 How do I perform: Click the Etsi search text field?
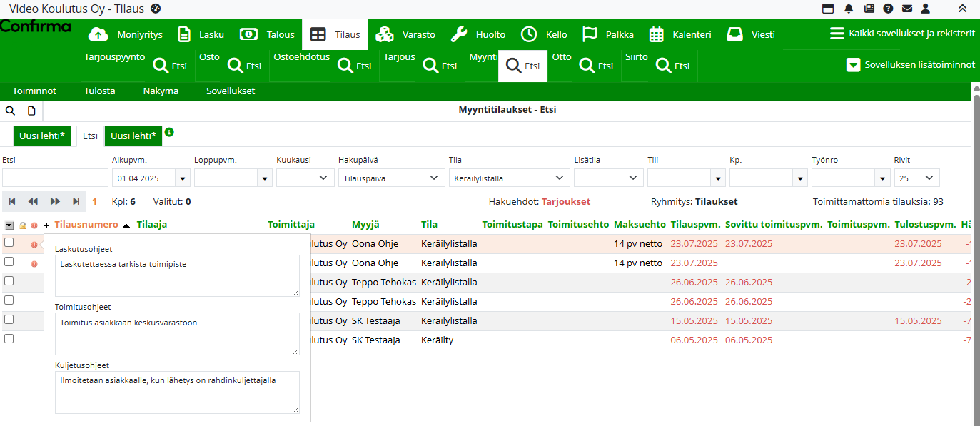click(55, 178)
